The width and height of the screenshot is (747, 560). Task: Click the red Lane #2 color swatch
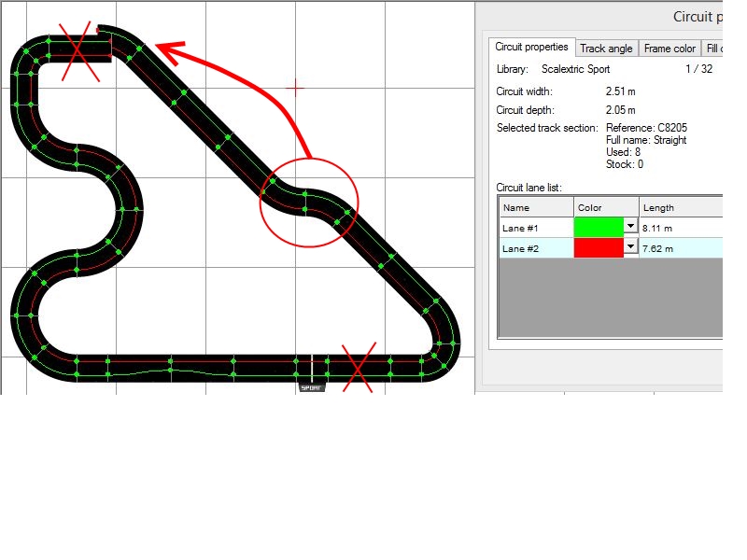coord(598,248)
